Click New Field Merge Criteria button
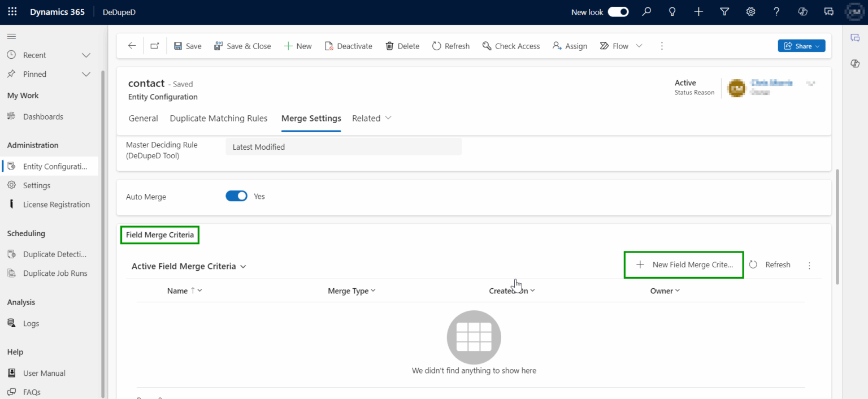868x399 pixels. point(683,264)
